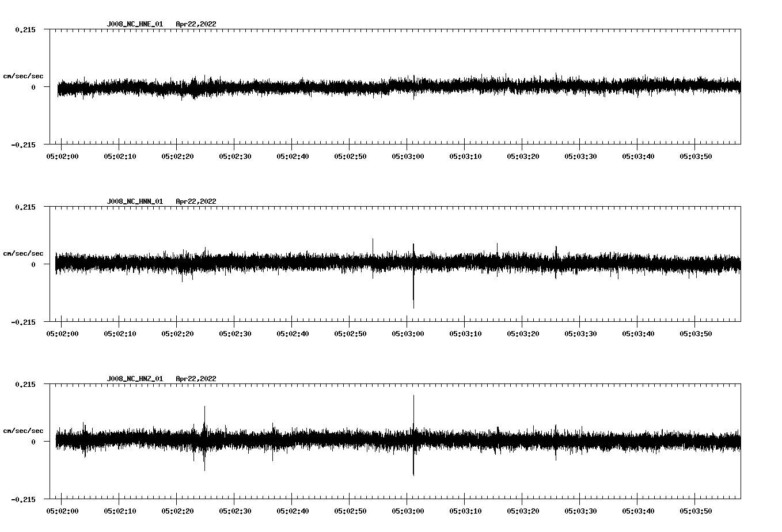Image resolution: width=782 pixels, height=532 pixels.
Task: Click the 05:03:20 time label under HNE plot
Action: (523, 156)
